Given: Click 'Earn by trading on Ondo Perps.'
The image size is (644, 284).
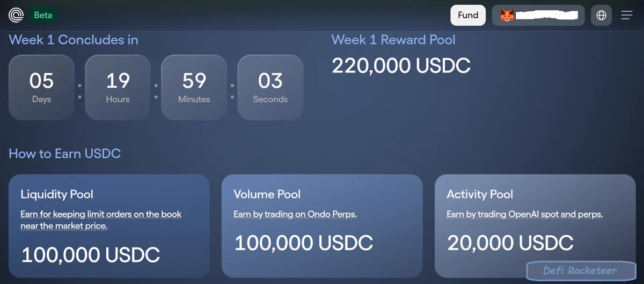Looking at the screenshot, I should [x=295, y=214].
